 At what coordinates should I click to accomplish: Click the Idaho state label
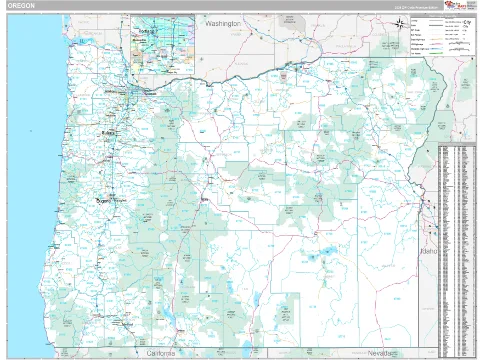[429, 251]
